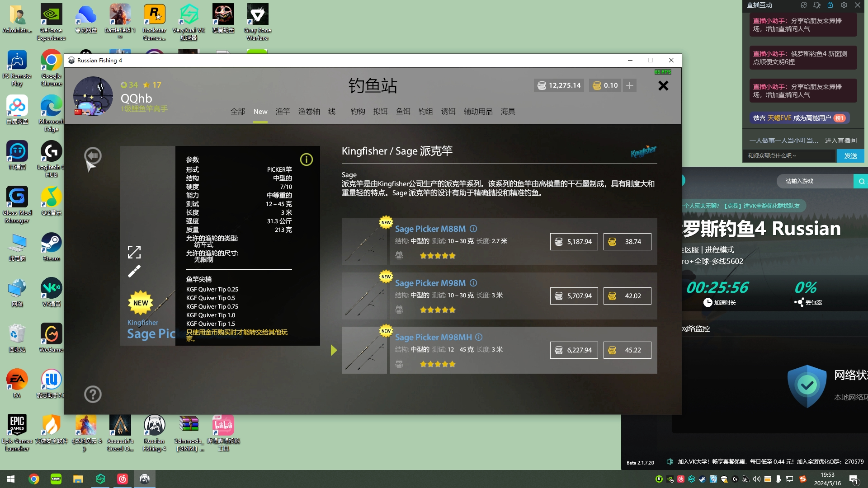
Task: Click the game search field in VK accelerator
Action: click(815, 181)
